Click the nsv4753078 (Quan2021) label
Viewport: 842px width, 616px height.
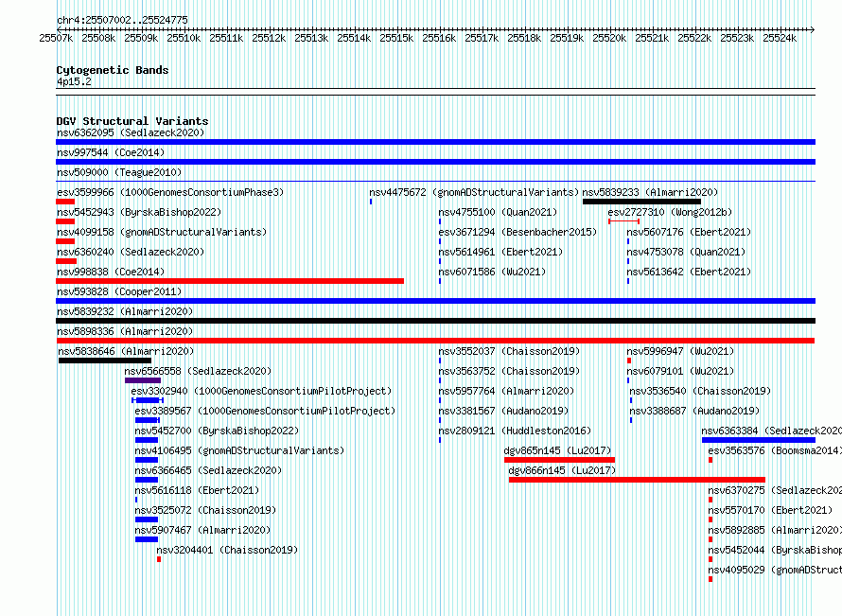pyautogui.click(x=686, y=252)
